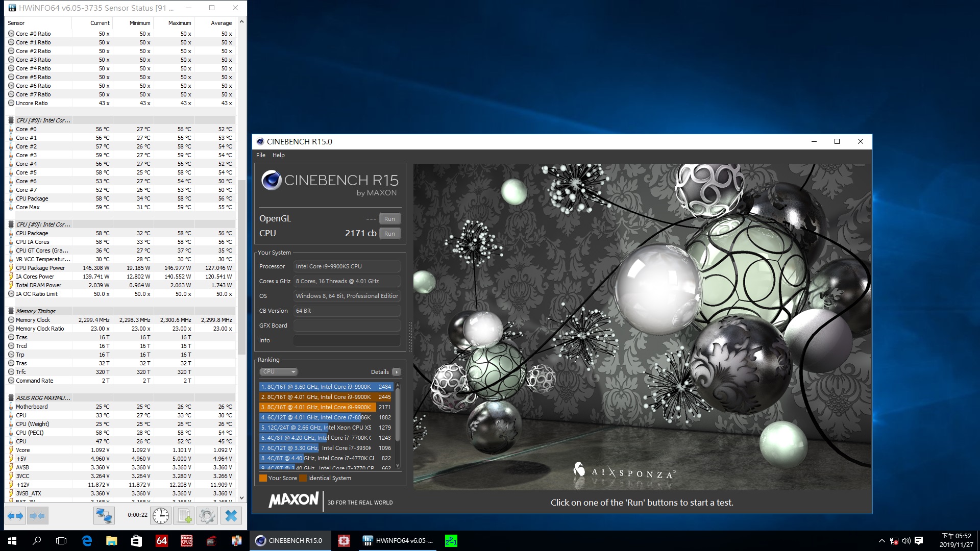Click the collapse columns arrows button in HWiNFO
Screen dimensions: 980x551
point(37,516)
